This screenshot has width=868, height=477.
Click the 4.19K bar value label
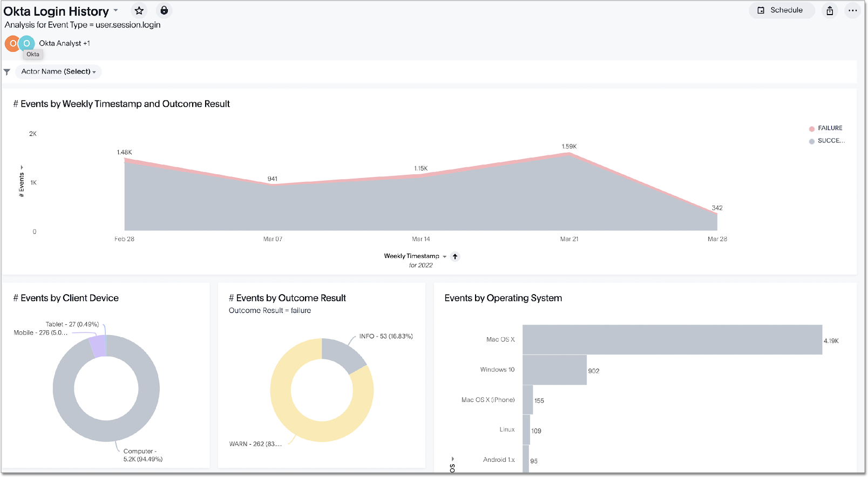(831, 341)
